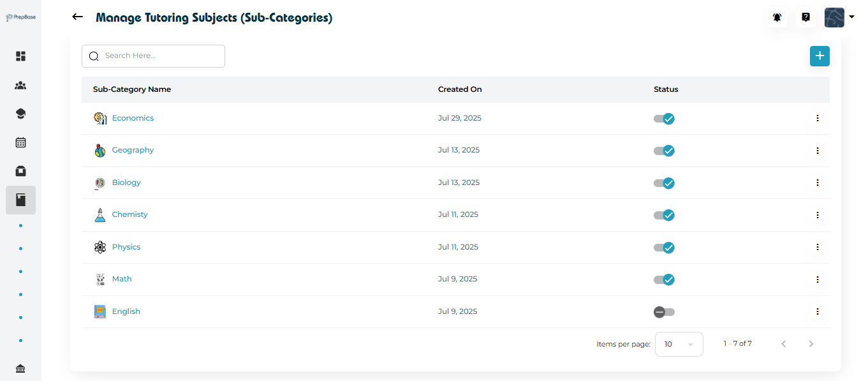Add a new sub-category with plus button
Image resolution: width=868 pixels, height=381 pixels.
click(820, 56)
